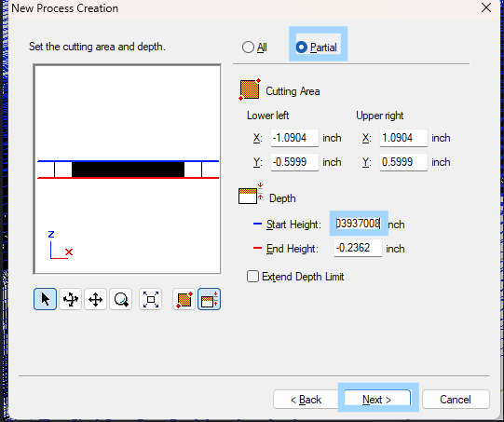Click Upper right Y field showing 0.5999

[x=403, y=162]
